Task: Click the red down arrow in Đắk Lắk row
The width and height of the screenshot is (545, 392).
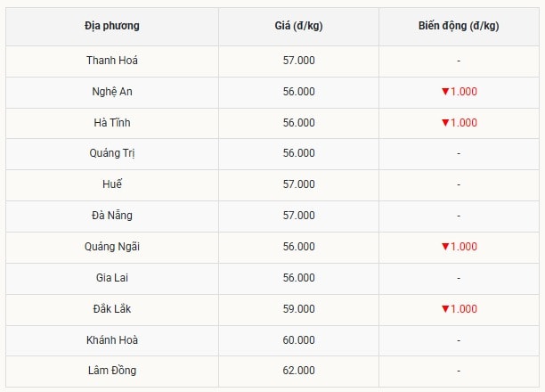Action: click(x=445, y=309)
